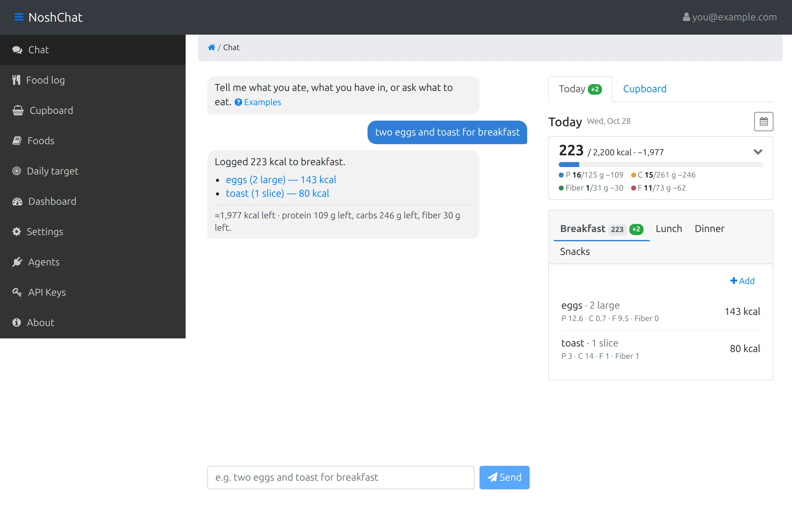792x532 pixels.
Task: Select the Lunch meal tab
Action: 669,229
